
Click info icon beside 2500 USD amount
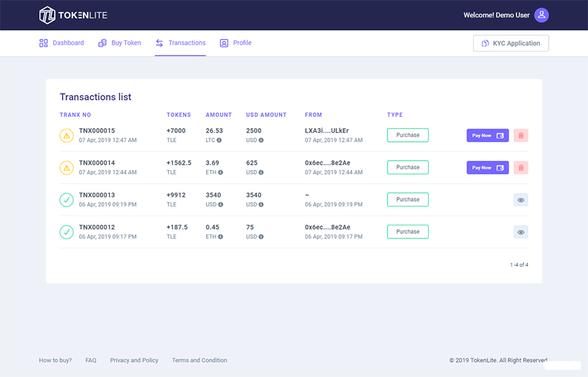[x=261, y=140]
